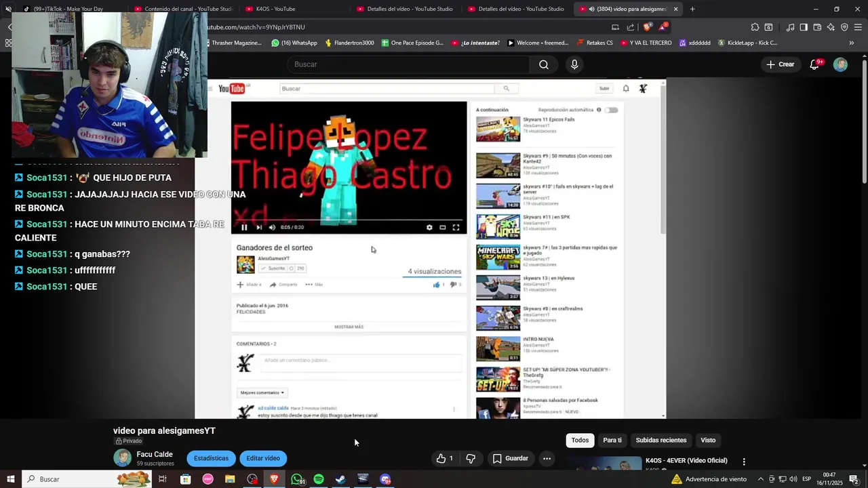Open the Thrasher Magazine bookmark

click(235, 43)
